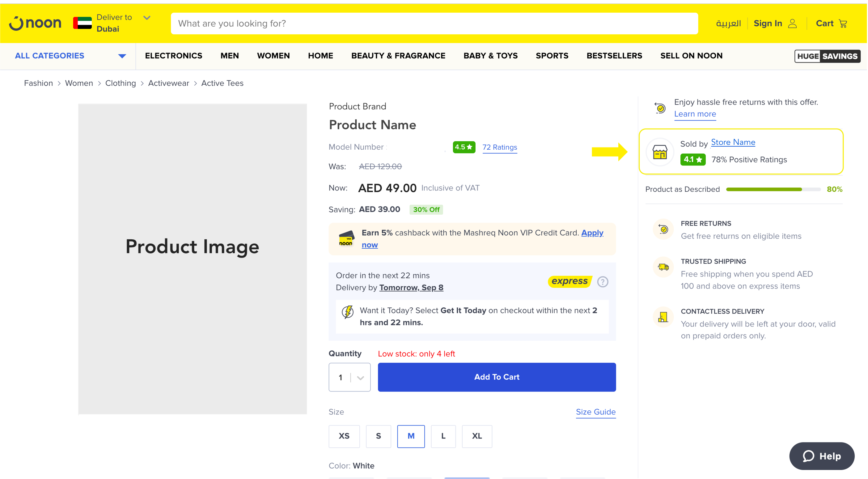The image size is (868, 479).
Task: Click the Sign In user icon
Action: coord(793,24)
